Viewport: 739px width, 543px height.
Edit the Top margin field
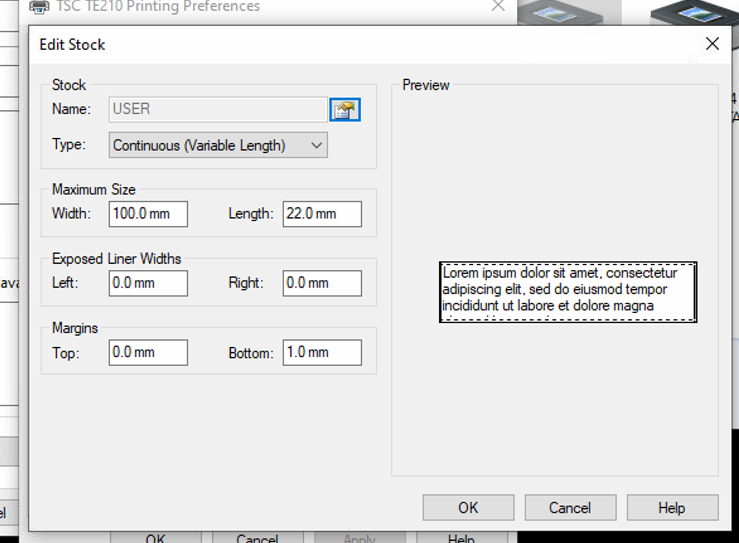tap(148, 353)
